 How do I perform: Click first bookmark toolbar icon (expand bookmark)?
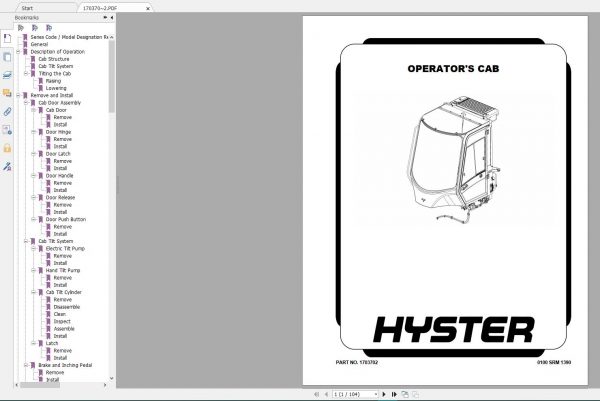coord(21,28)
